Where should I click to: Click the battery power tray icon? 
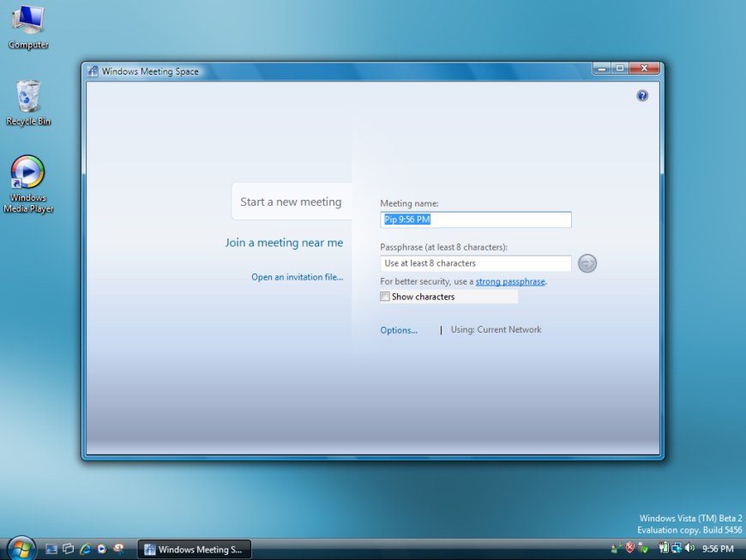(x=663, y=548)
